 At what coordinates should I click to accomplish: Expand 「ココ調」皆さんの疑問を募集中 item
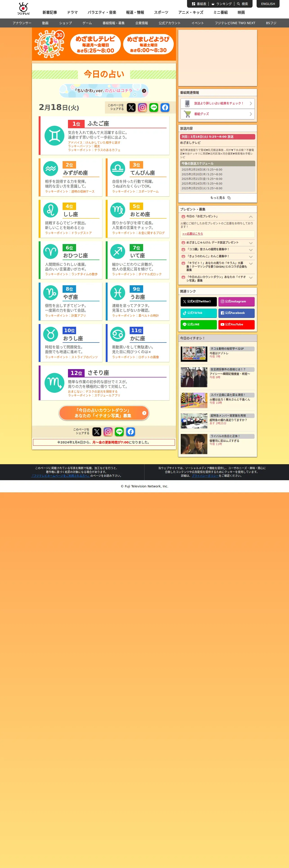click(217, 250)
